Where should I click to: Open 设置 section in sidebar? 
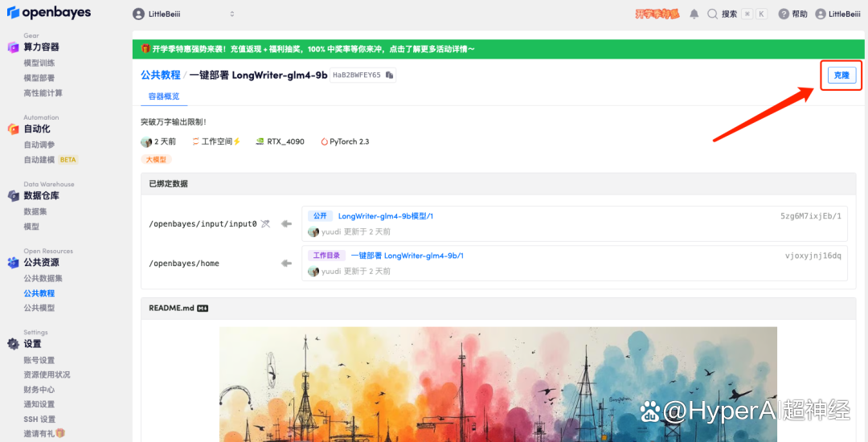(32, 344)
